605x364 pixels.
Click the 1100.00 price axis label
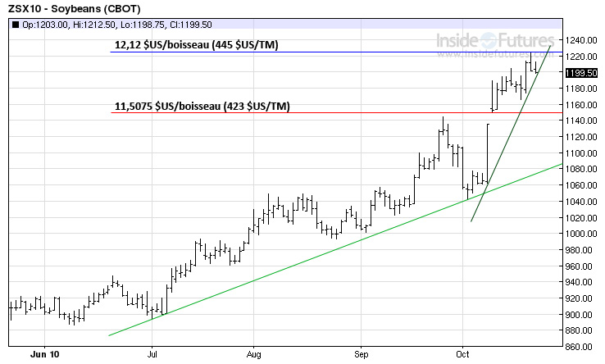coord(581,153)
